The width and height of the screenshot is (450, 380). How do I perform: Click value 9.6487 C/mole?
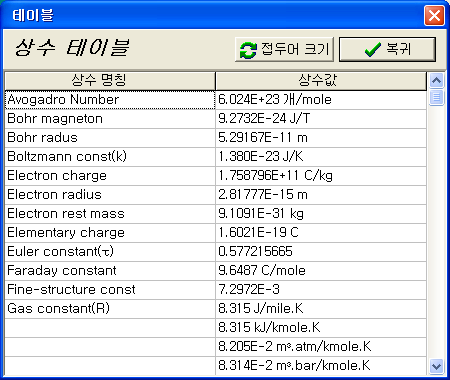[321, 271]
